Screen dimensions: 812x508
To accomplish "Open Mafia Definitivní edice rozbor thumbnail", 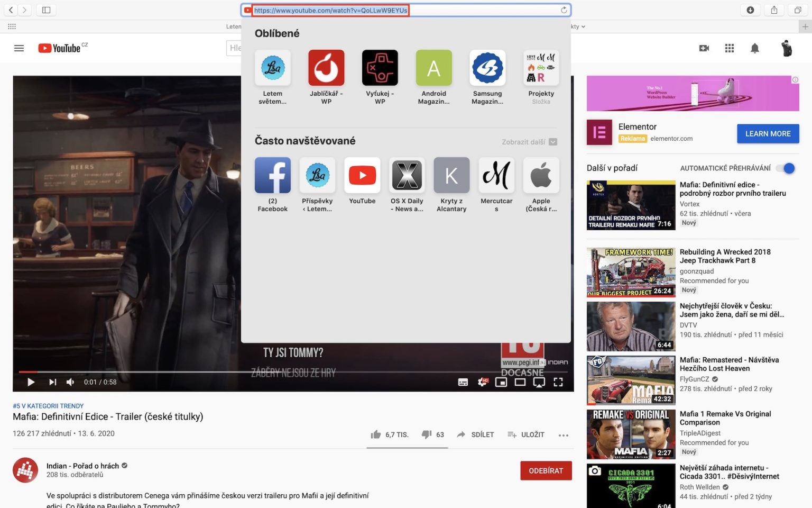I will [x=631, y=205].
